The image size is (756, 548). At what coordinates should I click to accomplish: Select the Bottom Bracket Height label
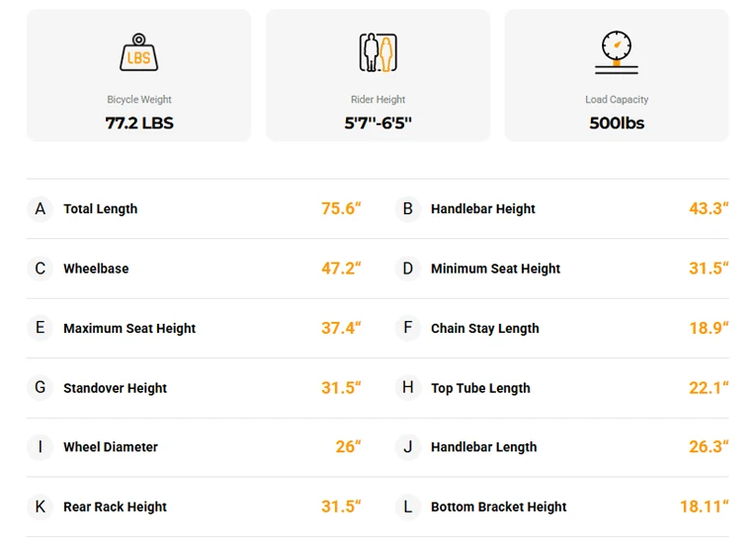[498, 507]
